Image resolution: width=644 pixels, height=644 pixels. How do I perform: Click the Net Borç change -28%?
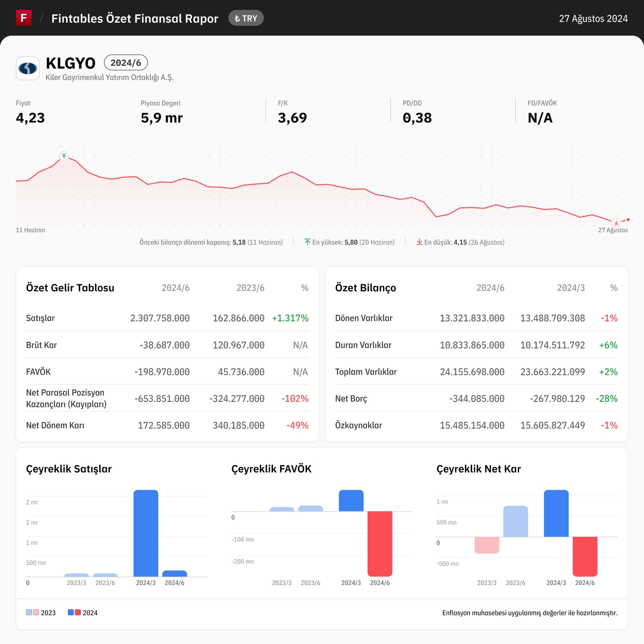coord(607,399)
